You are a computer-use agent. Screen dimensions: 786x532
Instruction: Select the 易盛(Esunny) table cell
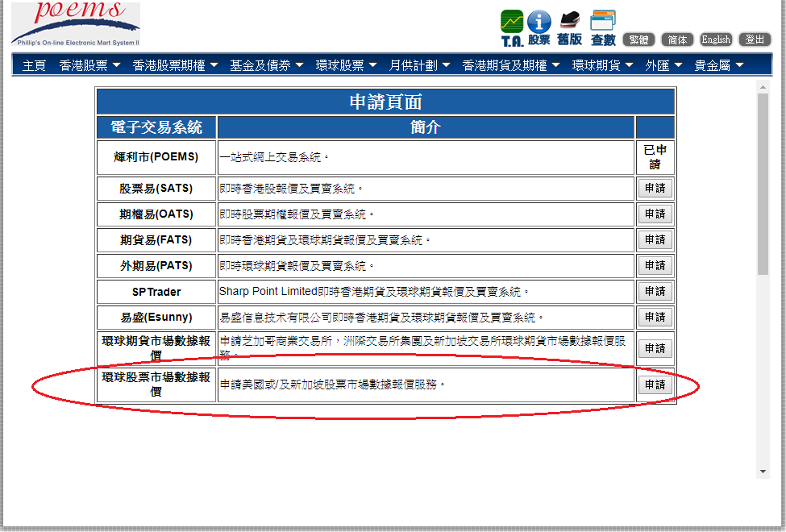coord(156,318)
